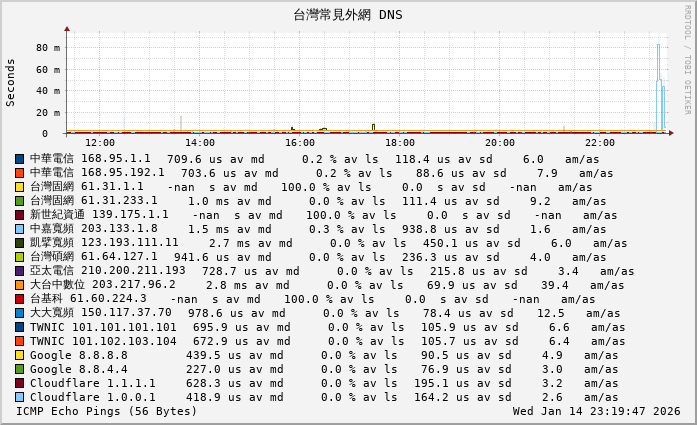Select the yellow swatch beside Google 8.8.8.8
Viewport: 697px width, 425px height.
click(x=20, y=355)
